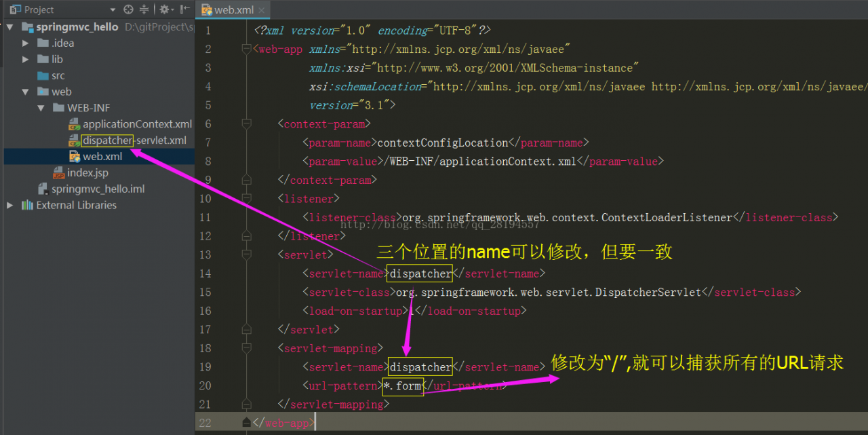The height and width of the screenshot is (435, 868).
Task: Select dispatcher-servlet.xml file
Action: [134, 140]
